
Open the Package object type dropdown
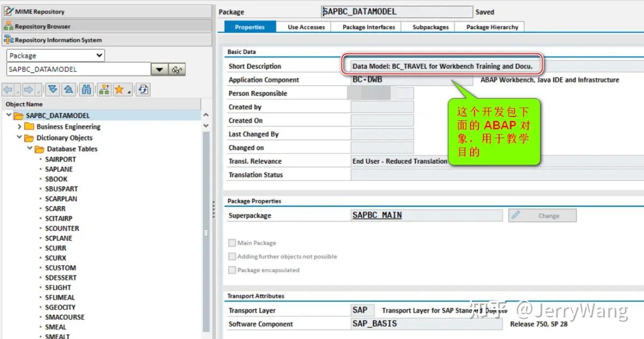[100, 55]
